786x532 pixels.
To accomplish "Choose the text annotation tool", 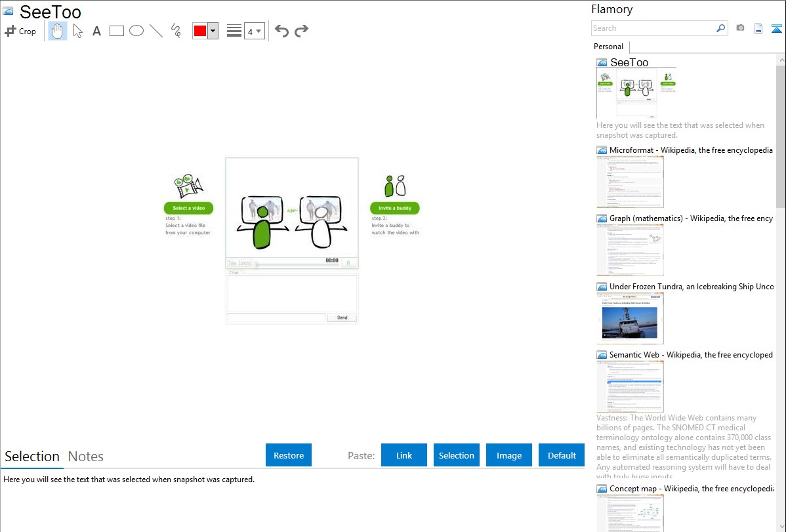I will pos(96,31).
